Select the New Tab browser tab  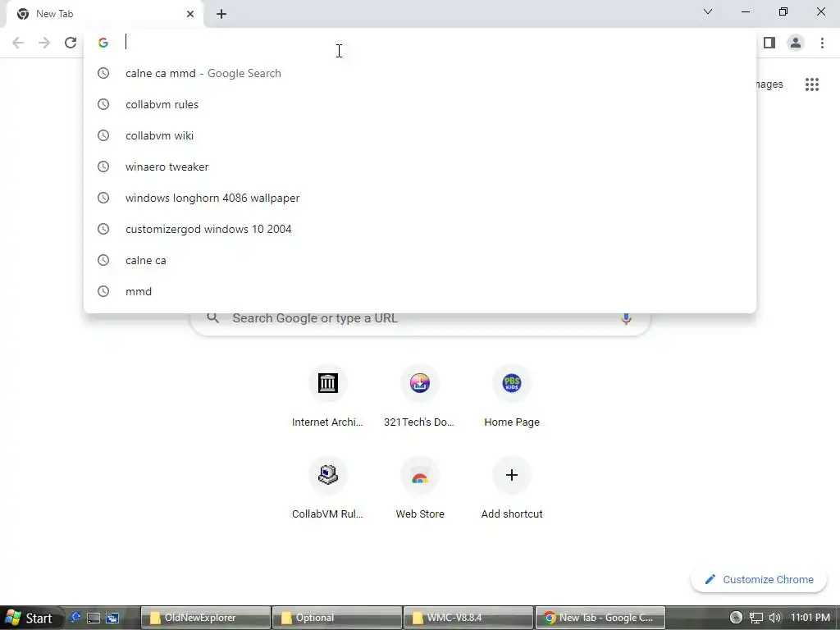[104, 14]
